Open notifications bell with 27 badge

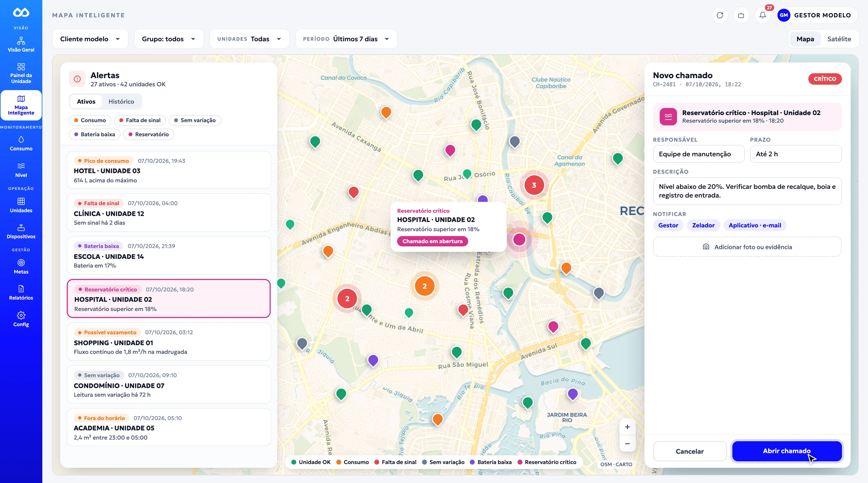click(763, 15)
